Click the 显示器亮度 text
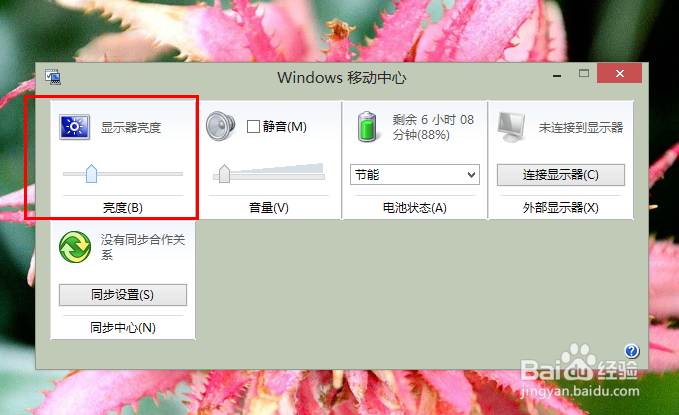 pyautogui.click(x=131, y=127)
